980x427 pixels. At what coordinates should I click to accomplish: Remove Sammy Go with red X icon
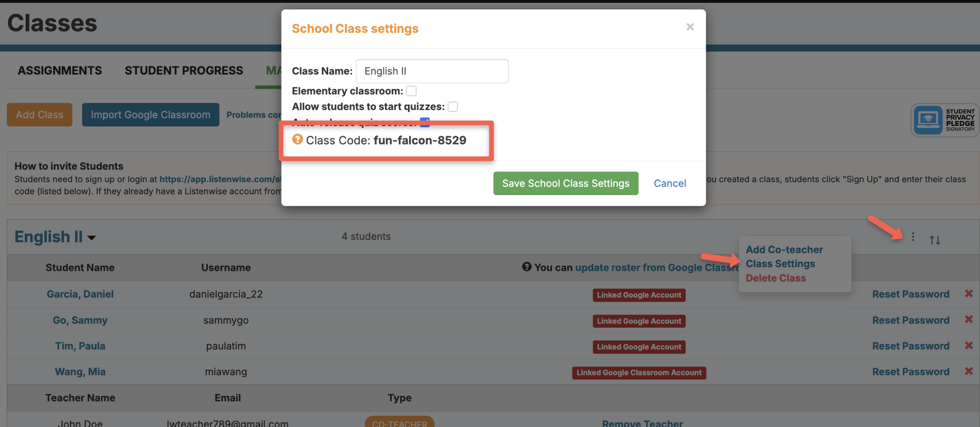[x=968, y=319]
